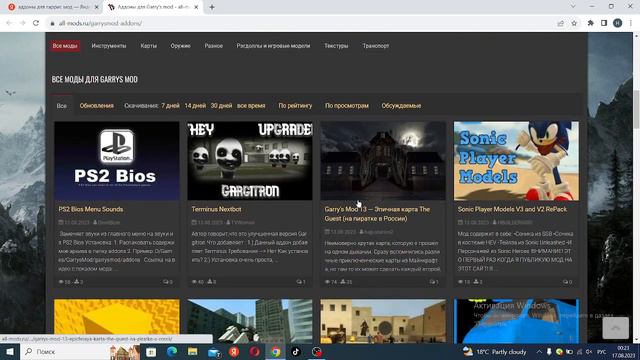Image resolution: width=640 pixels, height=360 pixels.
Task: Open Yandex Browser from the taskbar
Action: pyautogui.click(x=234, y=351)
